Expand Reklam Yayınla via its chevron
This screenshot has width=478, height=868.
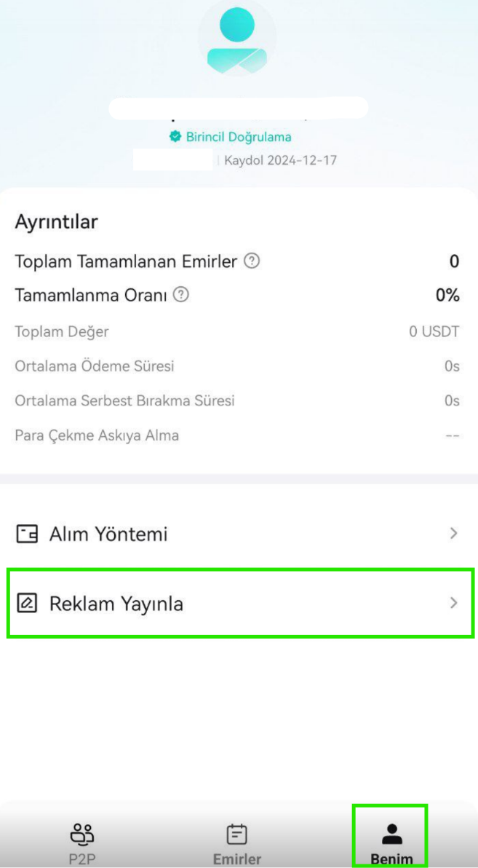pyautogui.click(x=454, y=603)
